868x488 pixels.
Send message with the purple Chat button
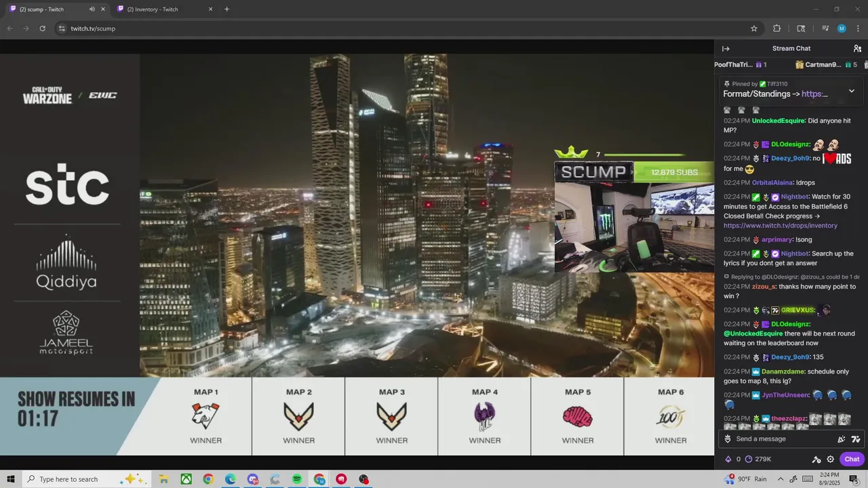[852, 460]
